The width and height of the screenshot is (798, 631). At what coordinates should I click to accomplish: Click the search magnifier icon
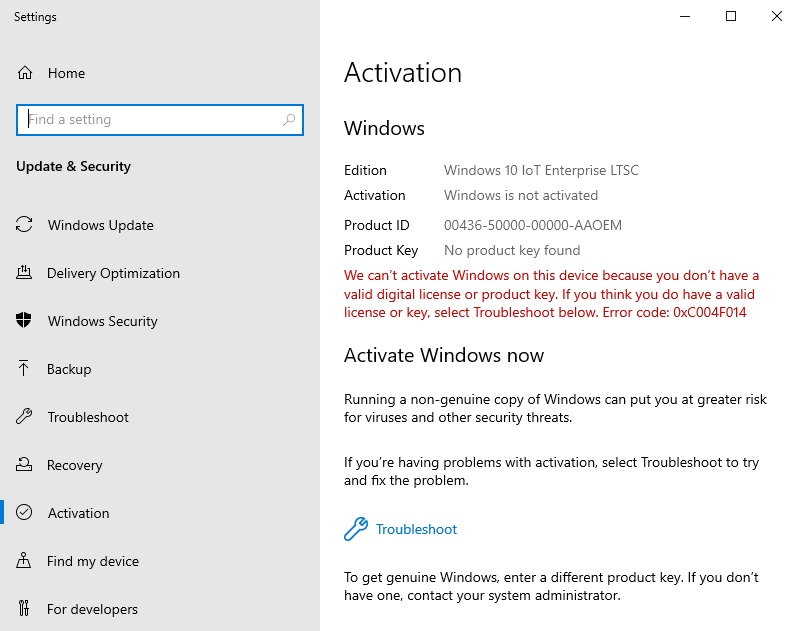pos(289,120)
